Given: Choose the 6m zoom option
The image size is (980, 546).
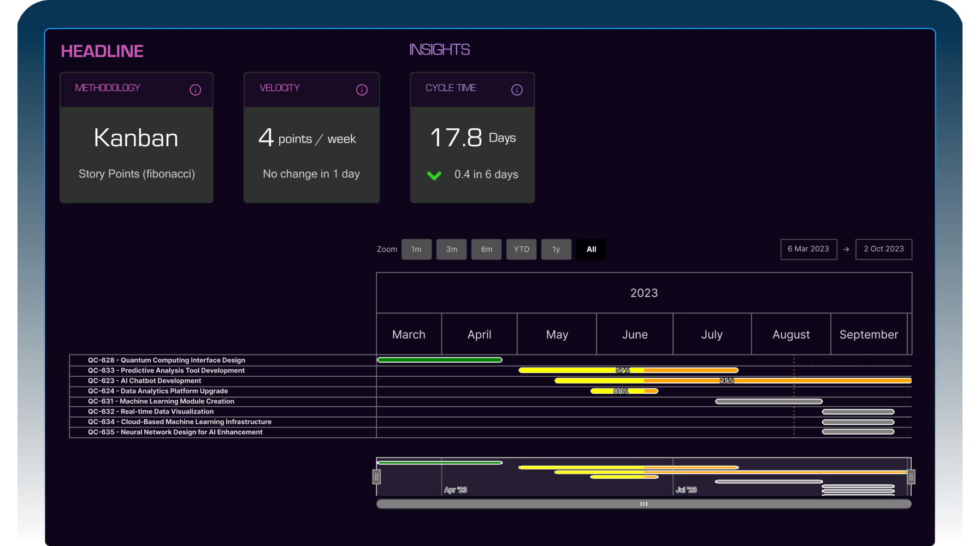Looking at the screenshot, I should pos(486,250).
